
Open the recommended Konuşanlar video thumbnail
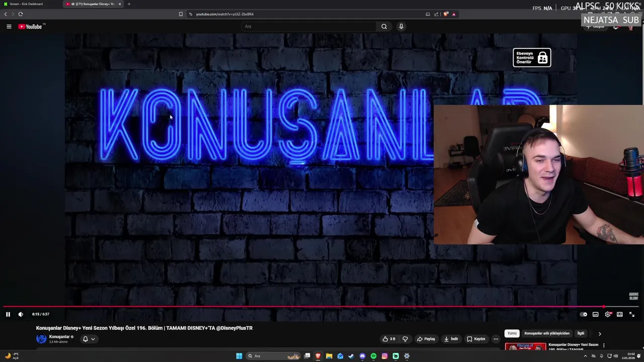(x=525, y=347)
